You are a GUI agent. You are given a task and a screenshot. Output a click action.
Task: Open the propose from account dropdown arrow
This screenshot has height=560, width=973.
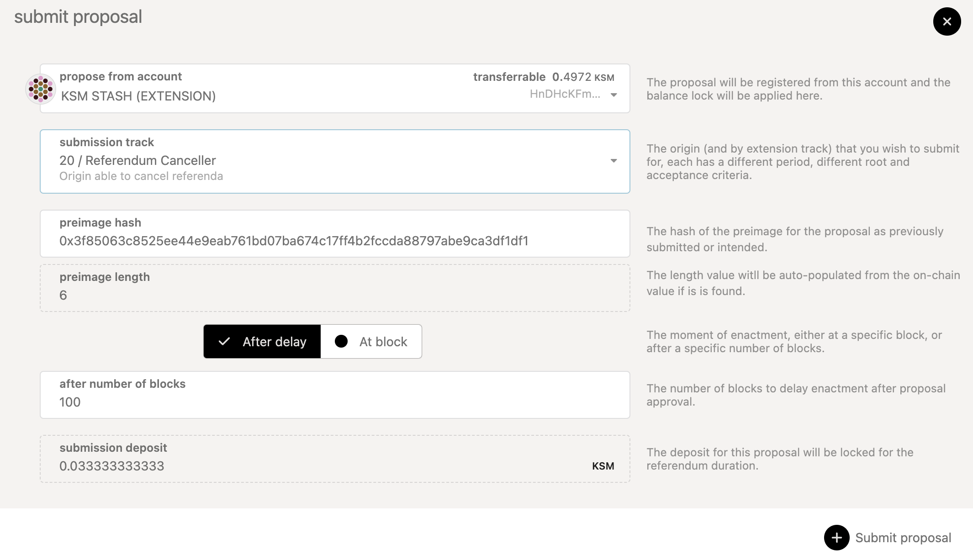click(x=613, y=95)
